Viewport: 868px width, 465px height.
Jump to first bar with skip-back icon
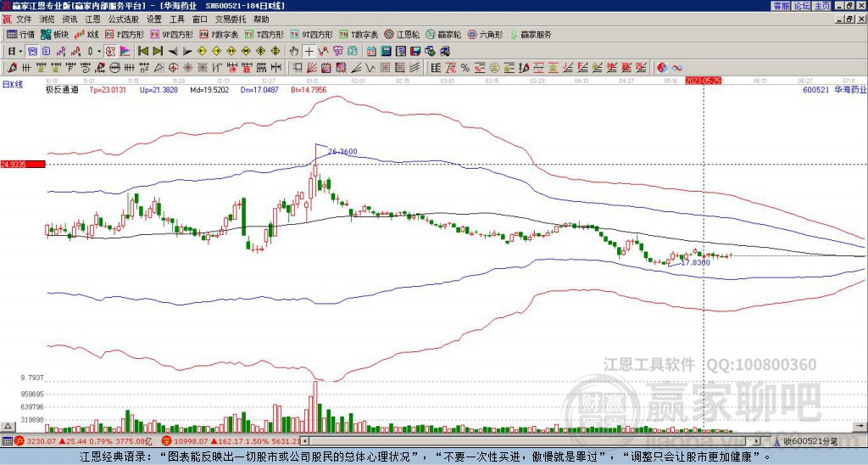click(142, 52)
